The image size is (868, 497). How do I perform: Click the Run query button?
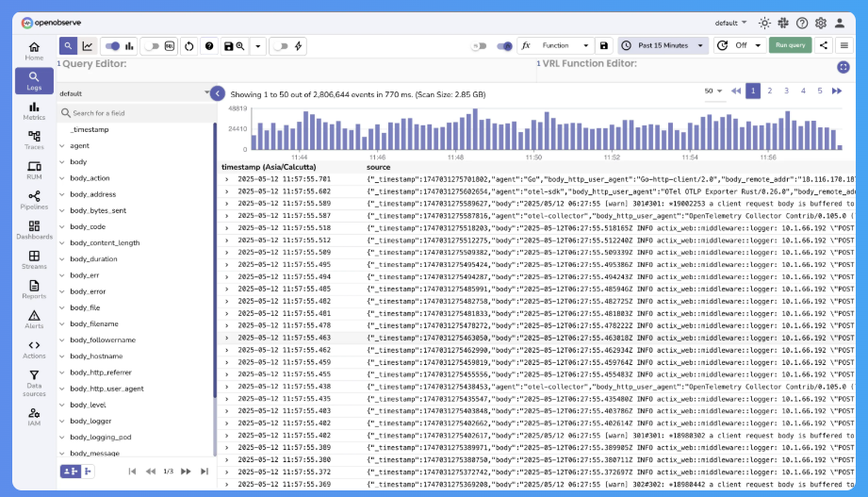[x=790, y=45]
